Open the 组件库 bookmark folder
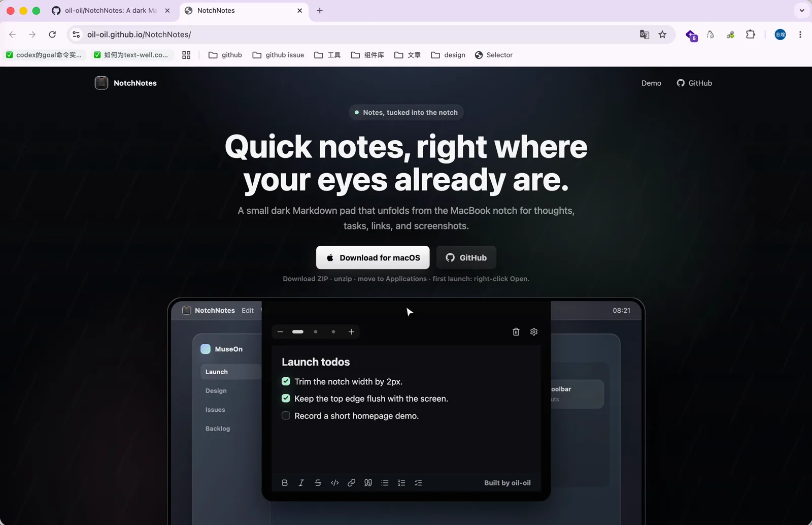 (367, 55)
